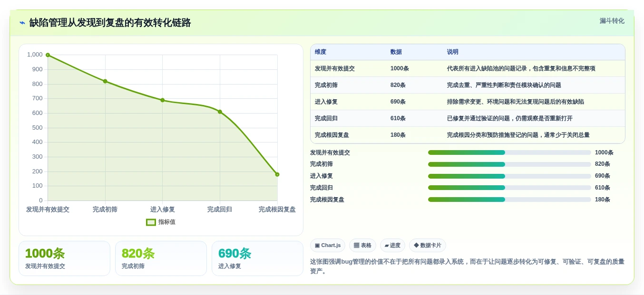Image resolution: width=644 pixels, height=295 pixels.
Task: Click description starting 已修复并通过验证
Action: tap(510, 118)
